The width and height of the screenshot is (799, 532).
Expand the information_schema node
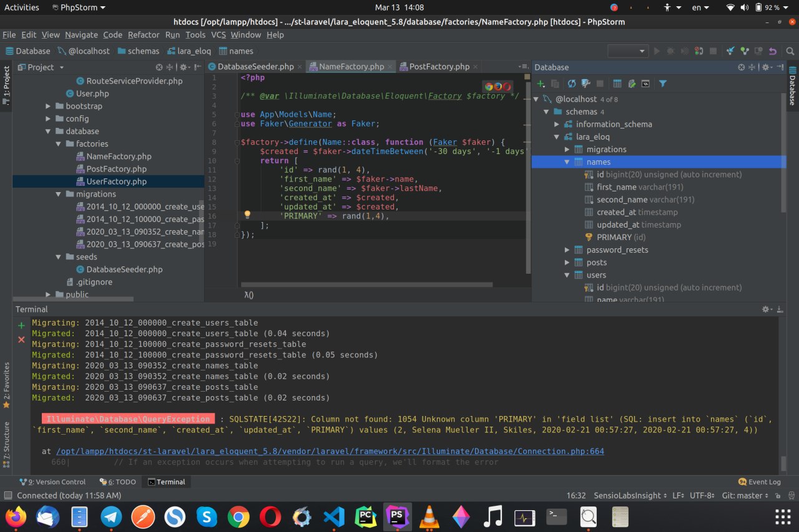click(557, 124)
